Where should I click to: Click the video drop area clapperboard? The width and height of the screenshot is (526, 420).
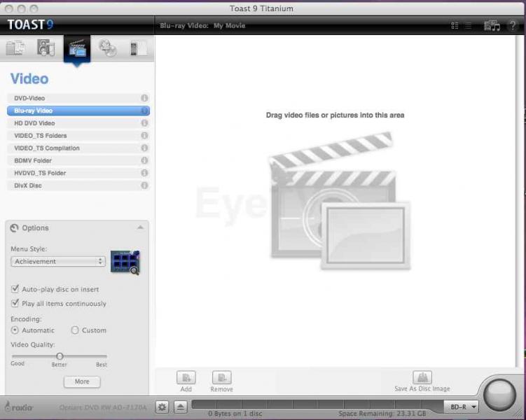[340, 200]
